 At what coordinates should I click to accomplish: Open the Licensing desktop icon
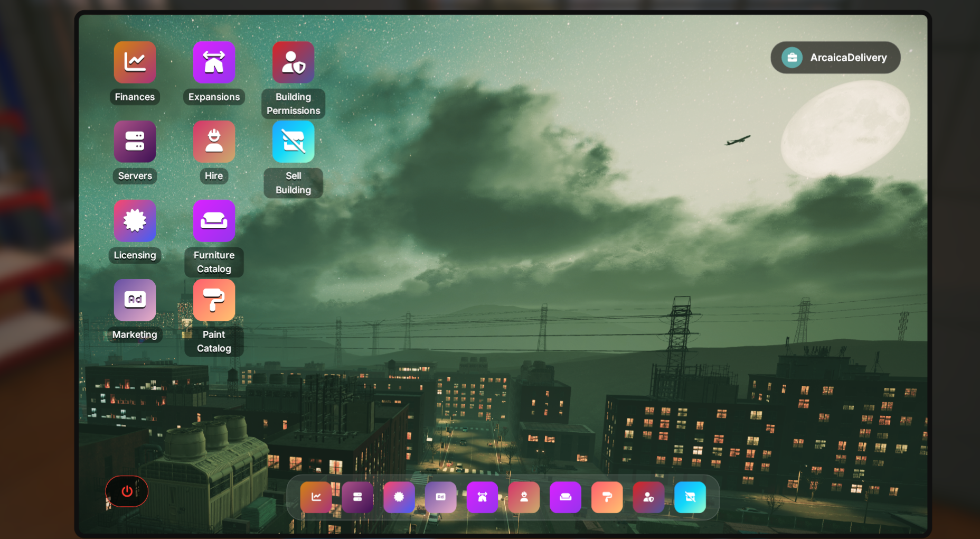(x=135, y=221)
